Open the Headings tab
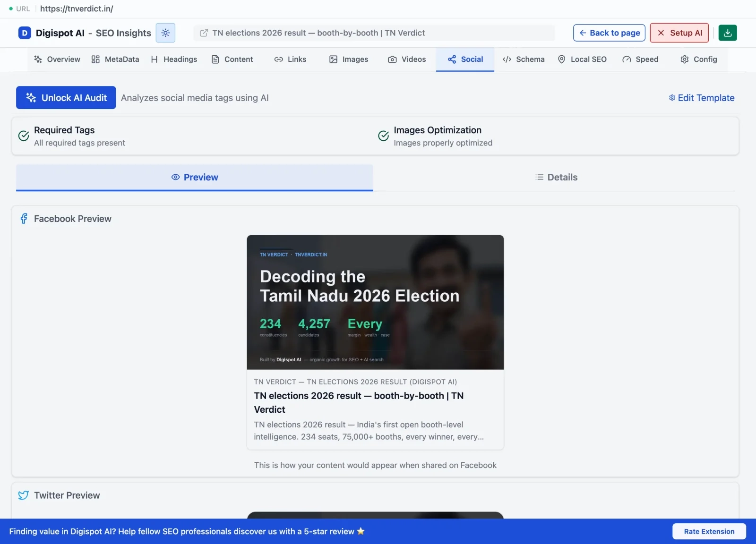The image size is (756, 544). click(x=174, y=59)
